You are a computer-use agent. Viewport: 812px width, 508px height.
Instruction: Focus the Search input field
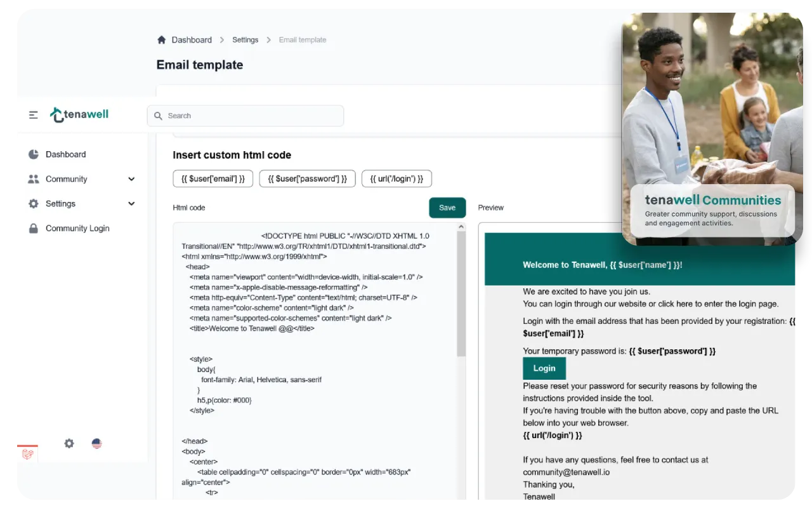click(x=246, y=116)
